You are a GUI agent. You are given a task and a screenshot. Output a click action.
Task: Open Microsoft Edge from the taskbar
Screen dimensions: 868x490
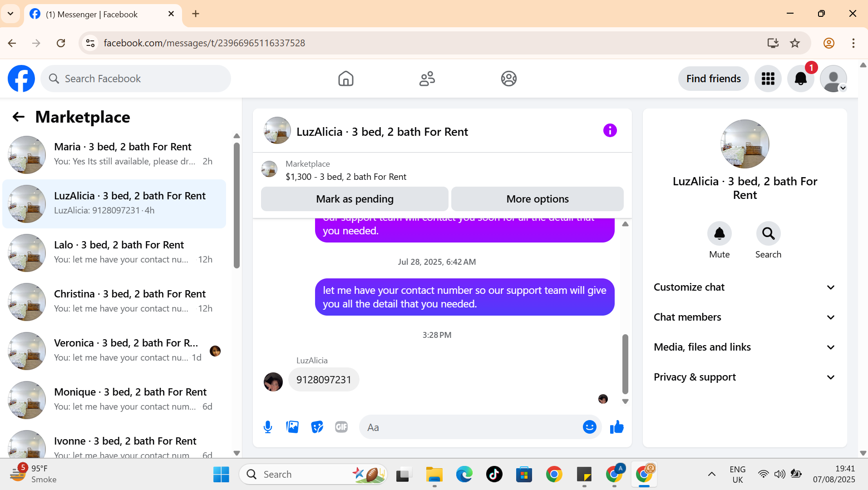click(464, 475)
